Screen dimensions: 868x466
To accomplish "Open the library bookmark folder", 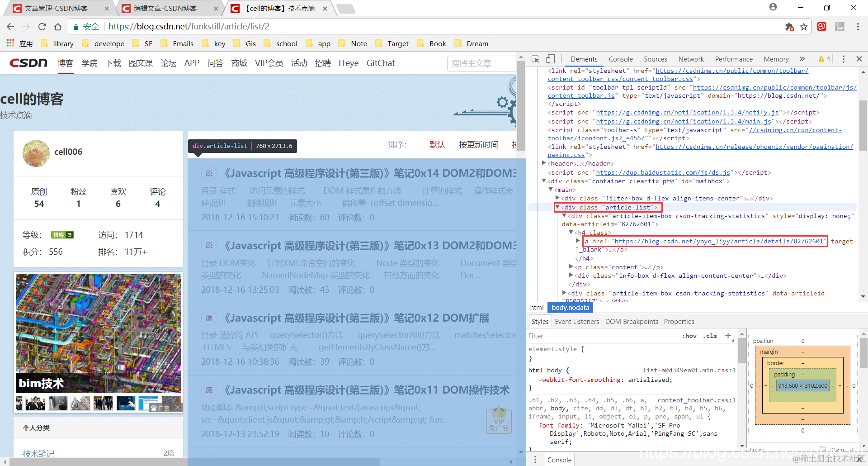I will (x=57, y=43).
